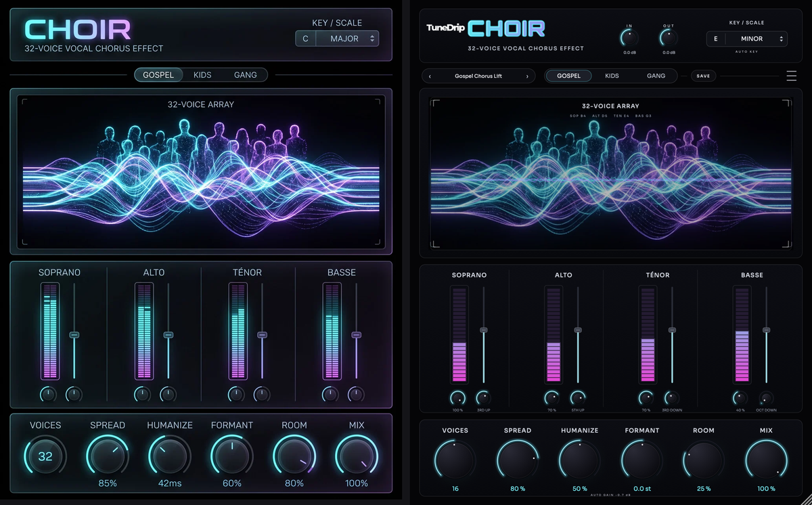This screenshot has height=505, width=812.
Task: Select GANG tab in left Choir panel
Action: tap(245, 74)
